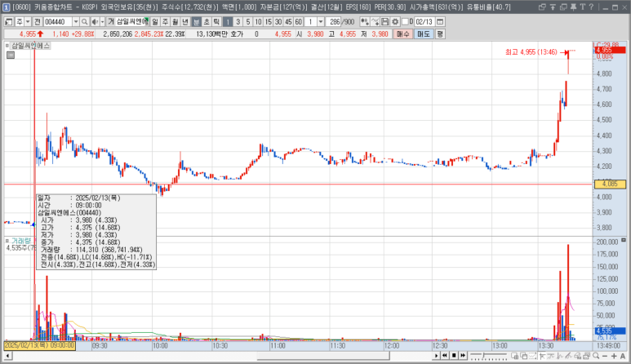Select the 년 (yearly) period toggle
631x364 pixels.
coord(185,22)
